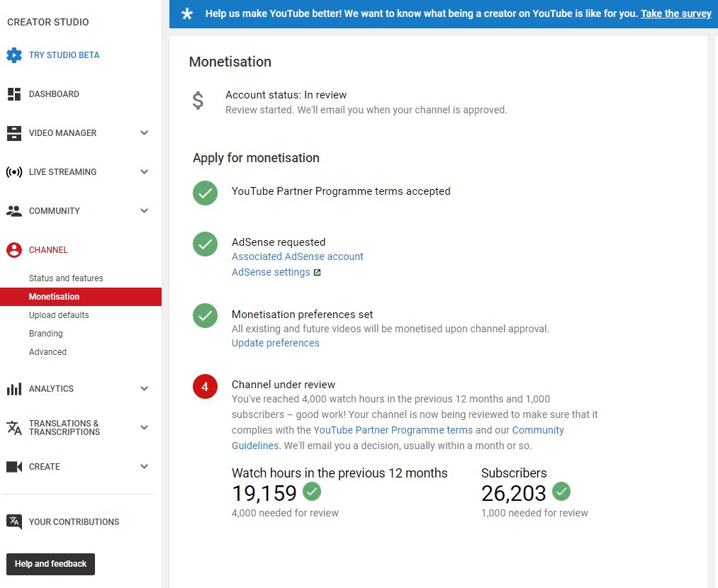Click the Analytics bar chart icon

click(x=14, y=389)
